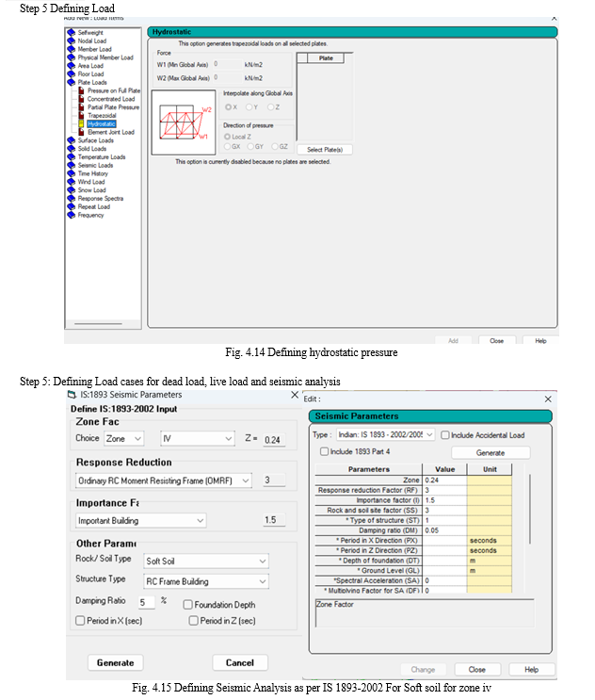This screenshot has height=700, width=595.
Task: Click the Cancel button
Action: coord(240,662)
